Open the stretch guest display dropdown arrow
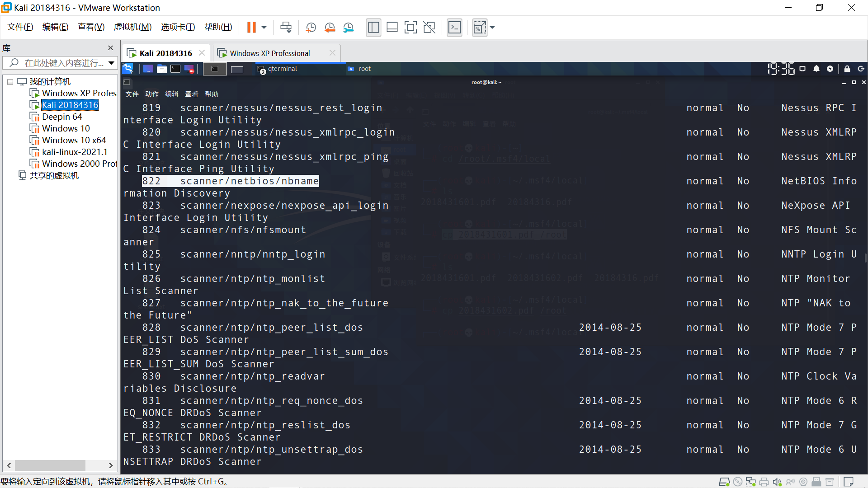 [492, 28]
